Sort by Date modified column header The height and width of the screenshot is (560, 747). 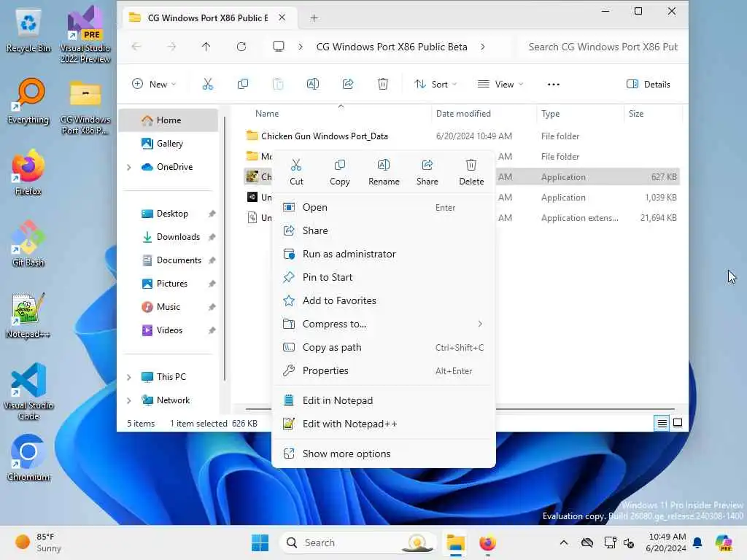click(484, 114)
